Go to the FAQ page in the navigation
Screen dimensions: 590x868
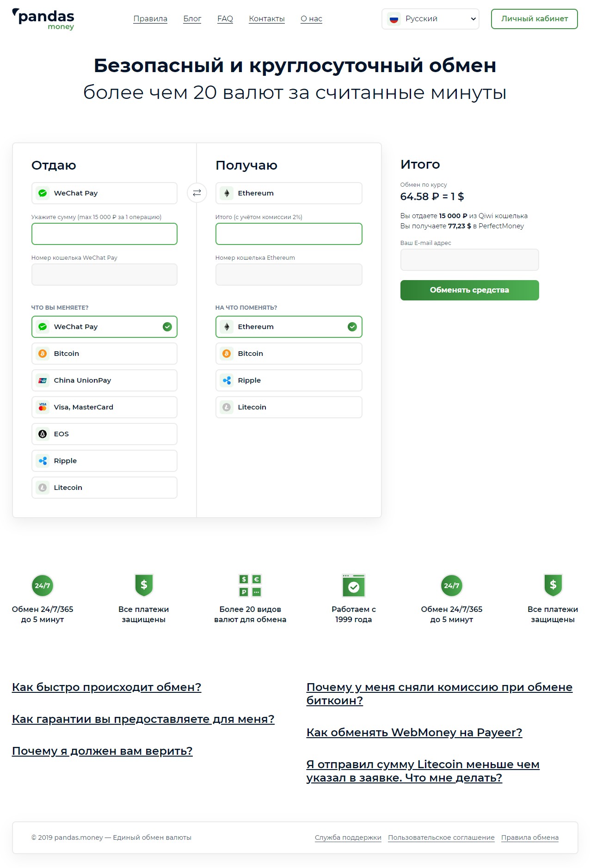225,19
